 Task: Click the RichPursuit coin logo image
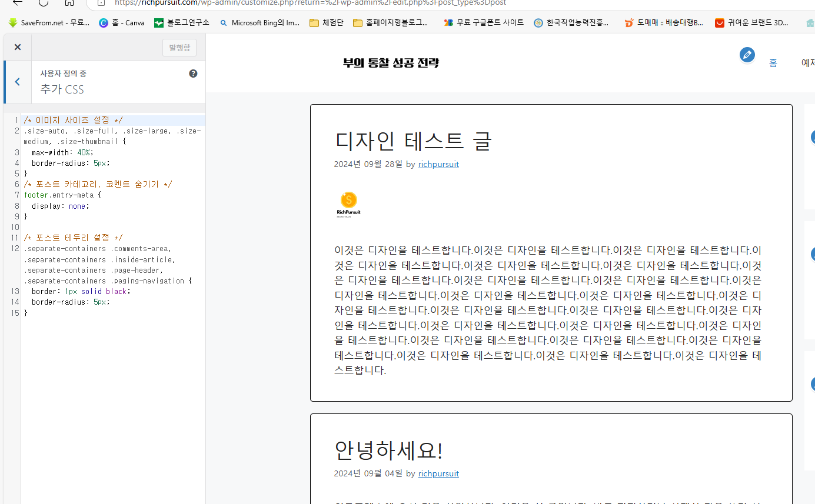[348, 205]
